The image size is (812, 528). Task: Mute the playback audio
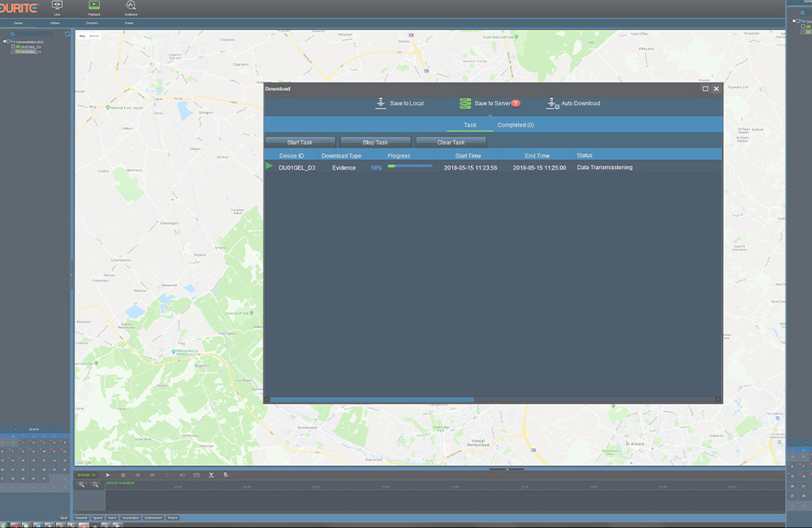point(181,474)
